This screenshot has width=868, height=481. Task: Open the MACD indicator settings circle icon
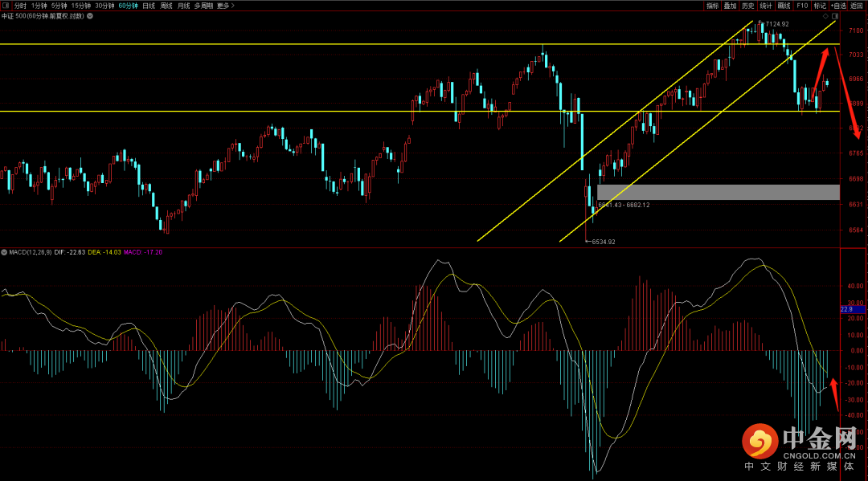coord(4,252)
